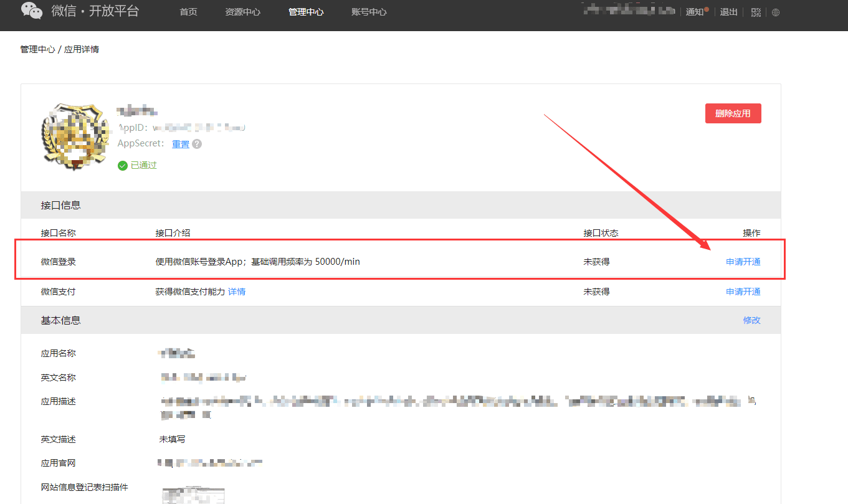Viewport: 848px width, 504px height.
Task: Open 管理中心 tab
Action: coord(306,12)
